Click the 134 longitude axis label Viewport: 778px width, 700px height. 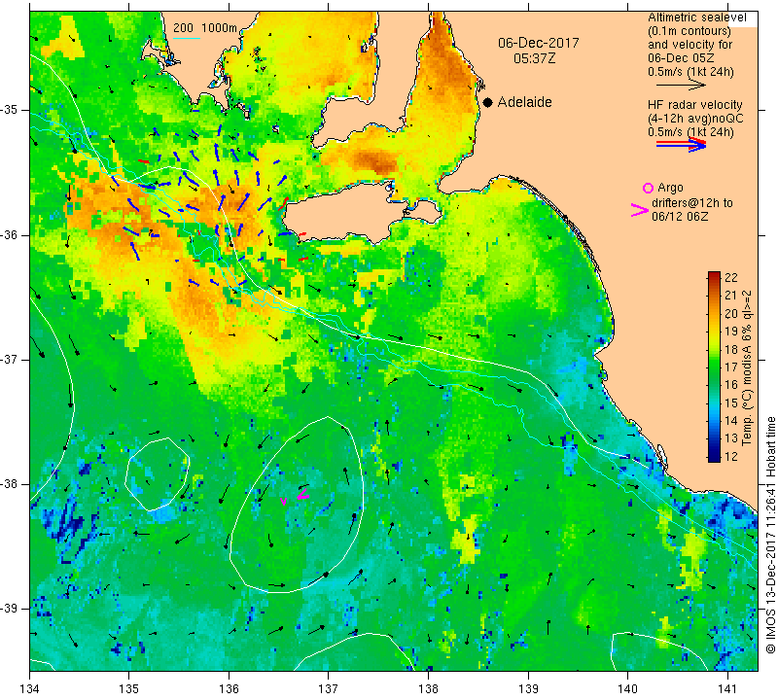[x=30, y=688]
